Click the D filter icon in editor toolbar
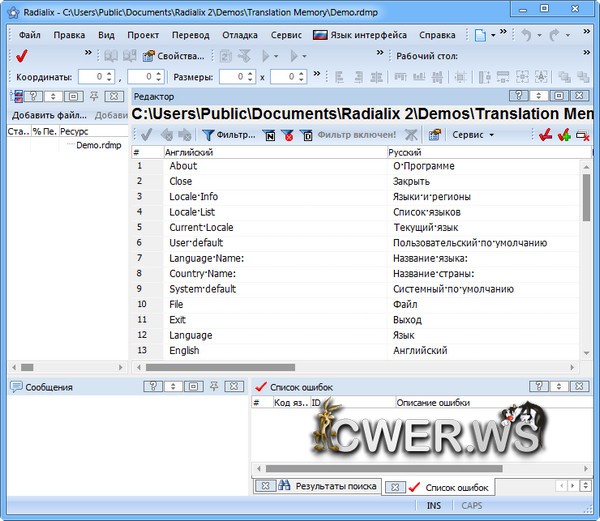Image resolution: width=600 pixels, height=521 pixels. (306, 135)
